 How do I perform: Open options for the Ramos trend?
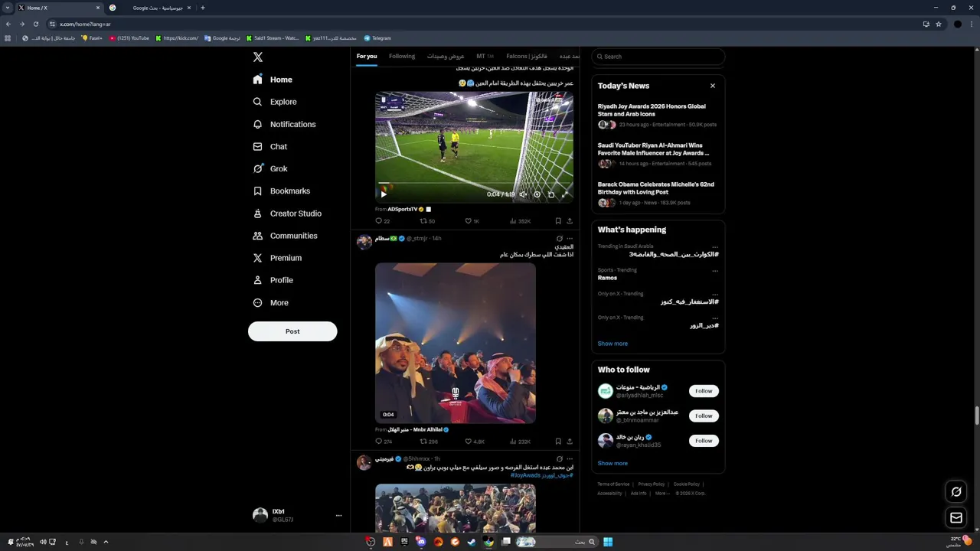[715, 270]
